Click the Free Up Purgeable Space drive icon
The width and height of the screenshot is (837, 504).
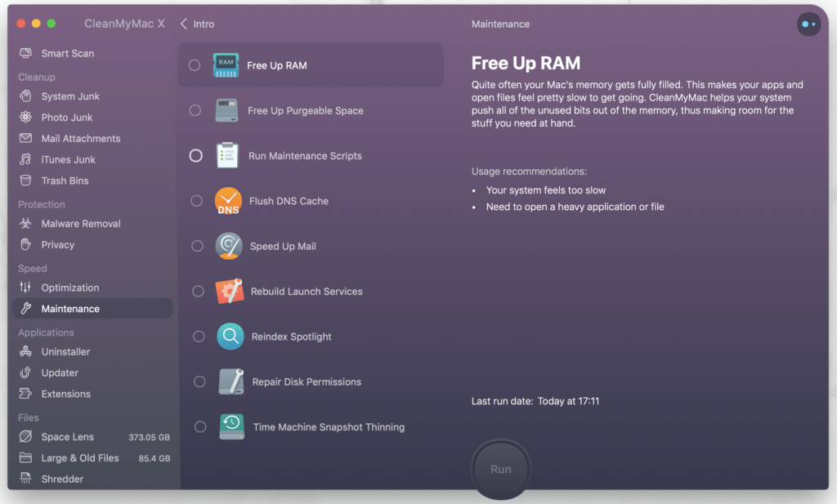coord(227,110)
